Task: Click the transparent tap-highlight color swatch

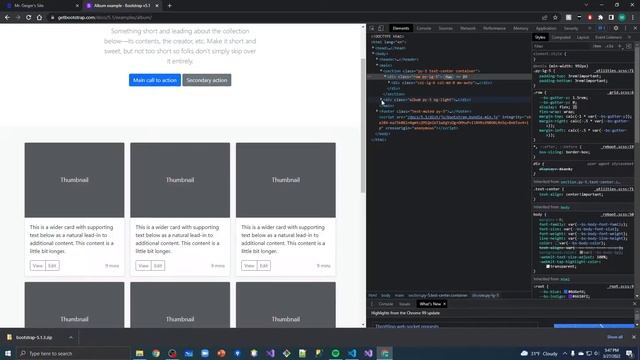Action: [548, 267]
